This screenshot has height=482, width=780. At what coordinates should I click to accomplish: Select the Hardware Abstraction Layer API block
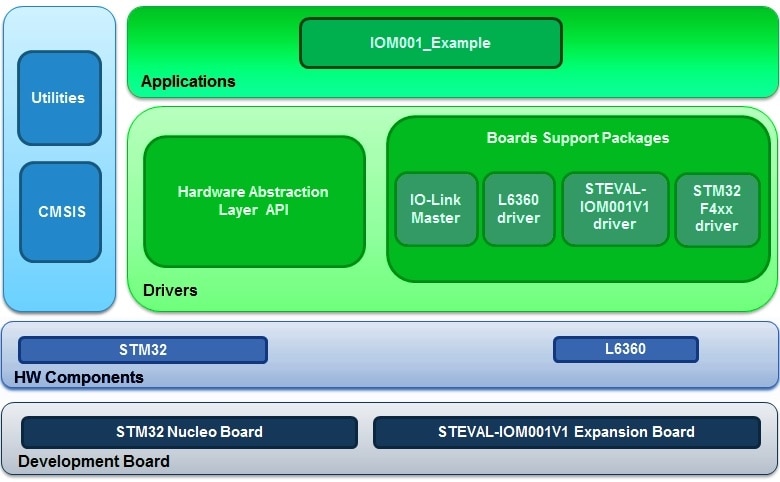254,201
